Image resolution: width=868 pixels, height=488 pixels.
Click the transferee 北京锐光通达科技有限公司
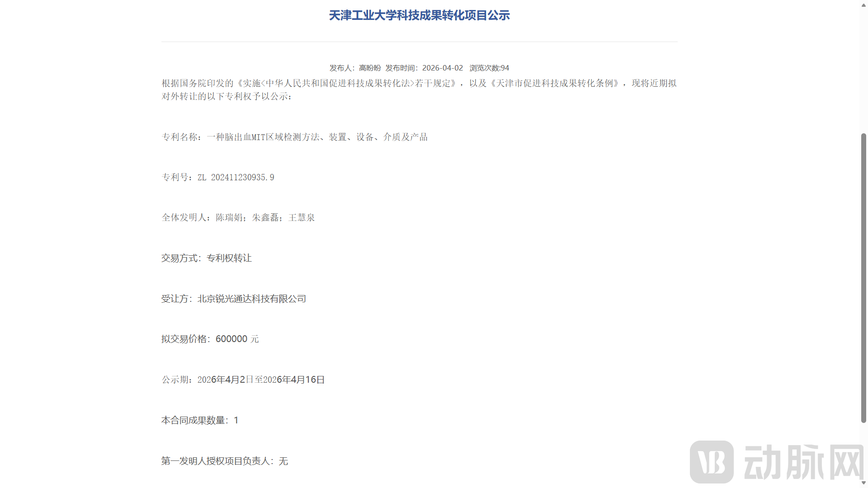pos(251,299)
